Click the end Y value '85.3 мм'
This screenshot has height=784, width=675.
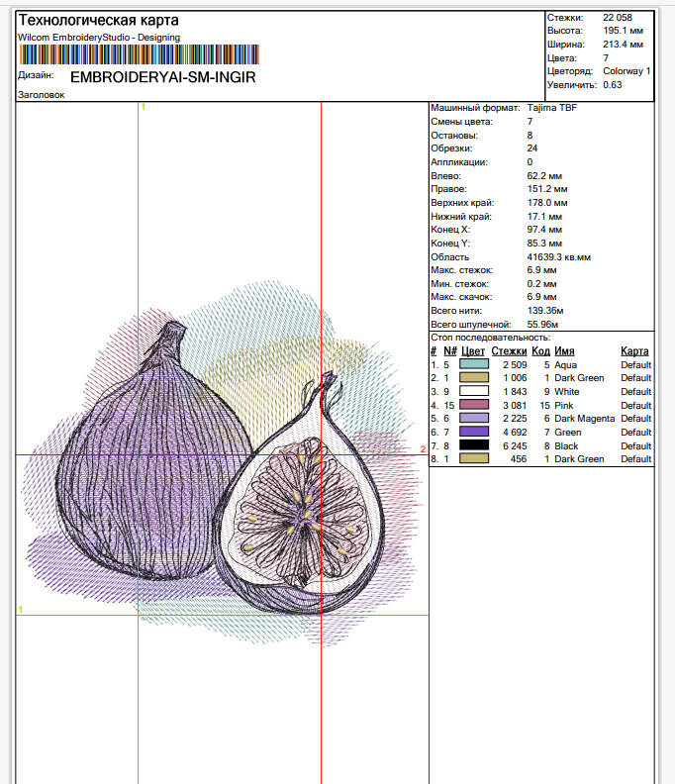point(544,244)
